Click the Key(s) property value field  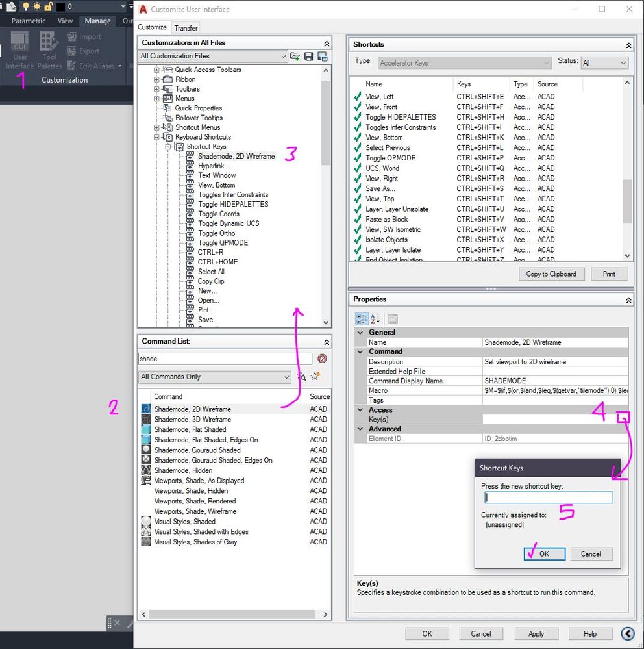(555, 419)
